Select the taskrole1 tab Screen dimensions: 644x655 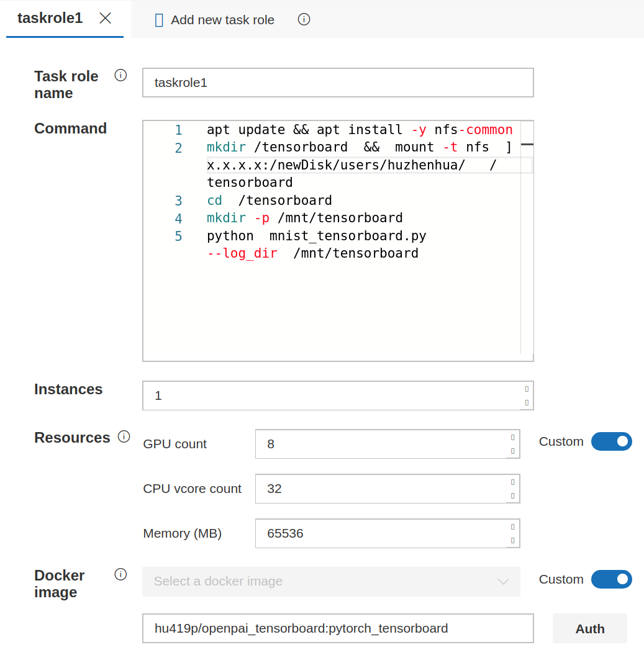coord(50,18)
